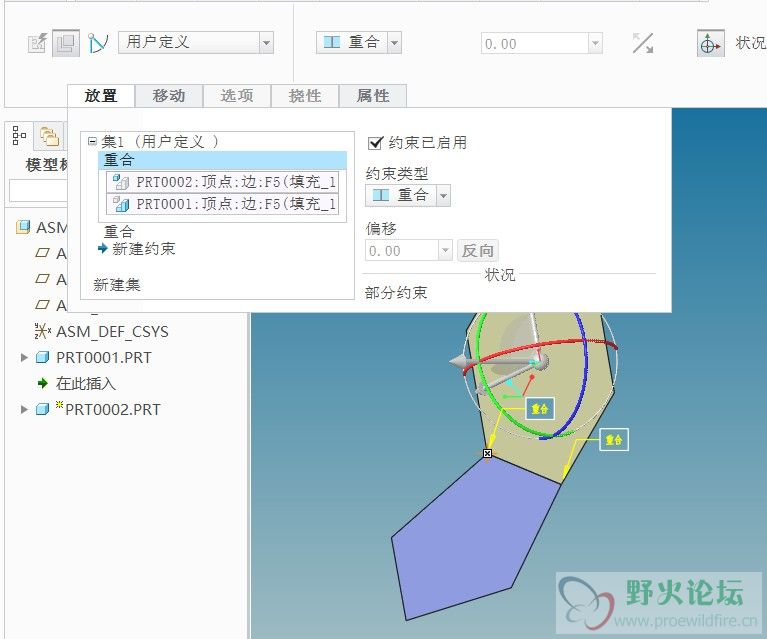Image resolution: width=767 pixels, height=639 pixels.
Task: Click the right-side 重合 label in viewport
Action: (614, 439)
